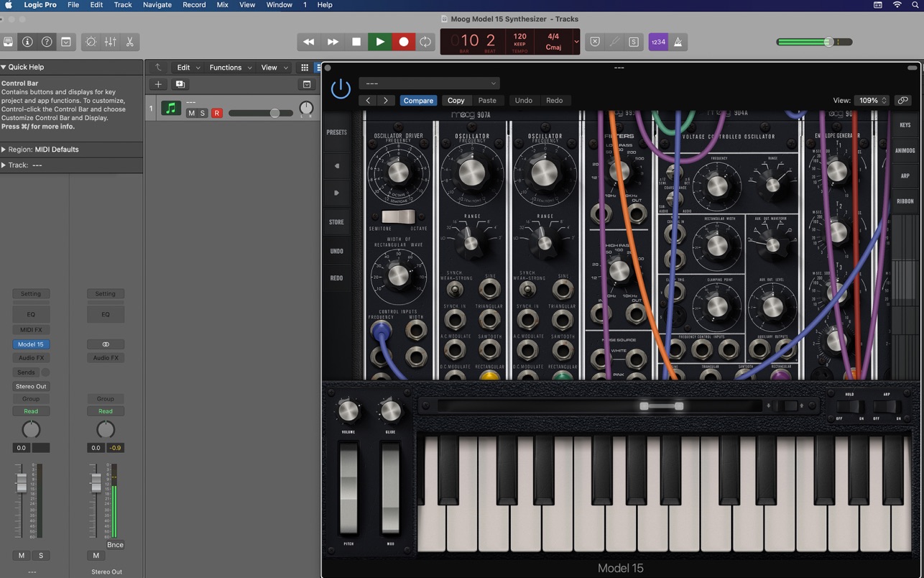Click the plug-in Paste button

coord(487,101)
